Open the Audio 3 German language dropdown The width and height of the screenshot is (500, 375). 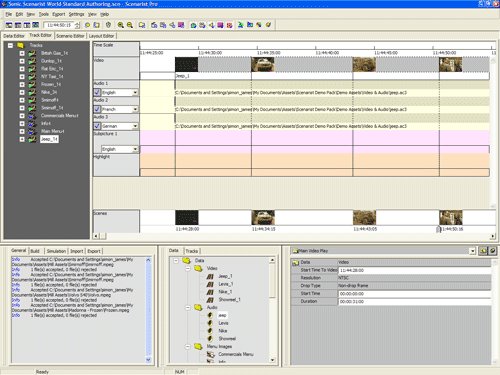(x=135, y=126)
